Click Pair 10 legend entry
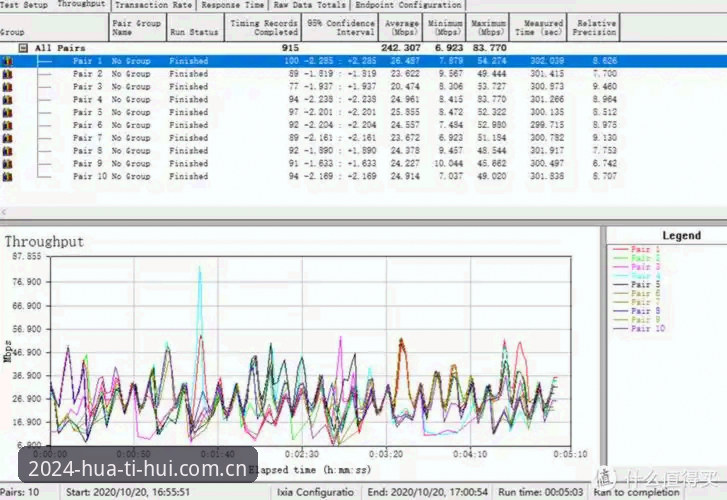727x500 pixels. pyautogui.click(x=639, y=328)
